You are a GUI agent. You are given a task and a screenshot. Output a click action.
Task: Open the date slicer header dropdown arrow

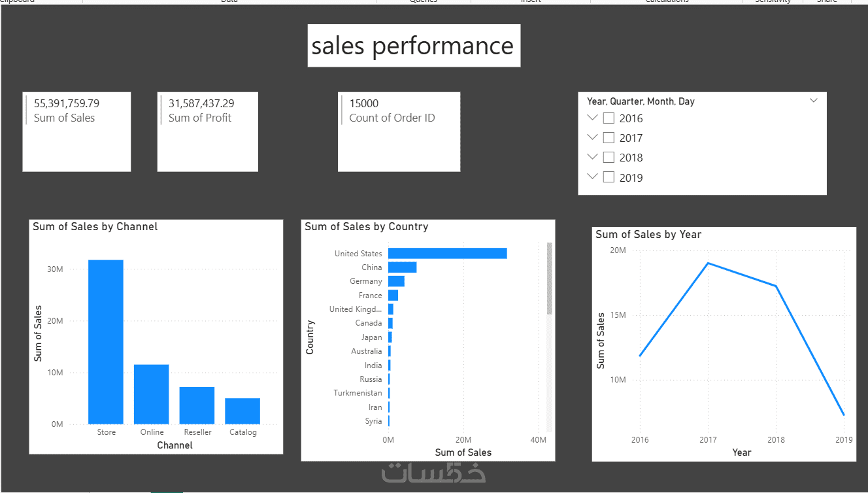point(814,101)
